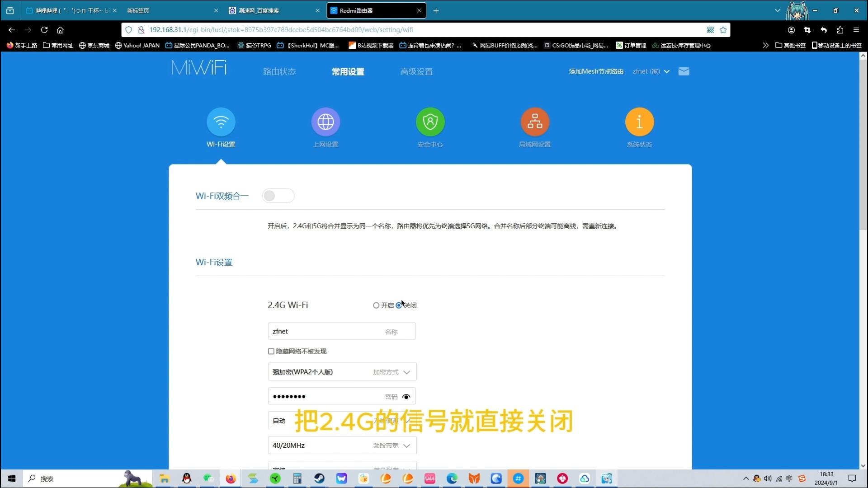Click 添加Mesh节点路由 link
868x488 pixels.
pos(596,71)
